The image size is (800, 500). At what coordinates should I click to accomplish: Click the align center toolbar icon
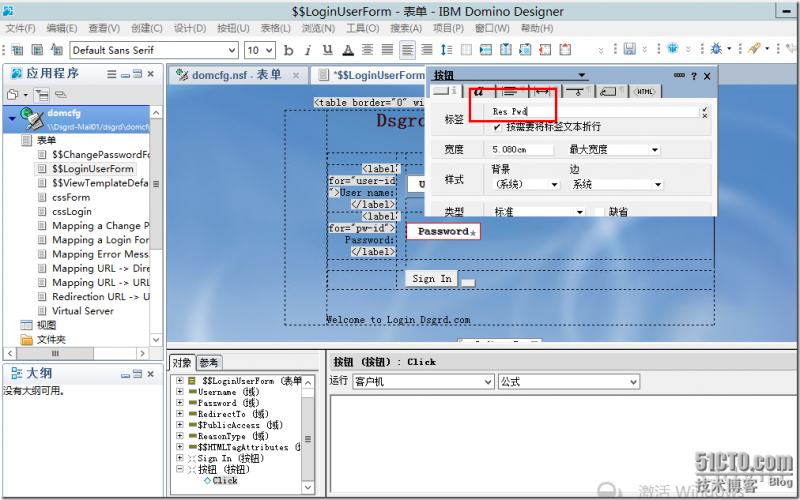[367, 50]
